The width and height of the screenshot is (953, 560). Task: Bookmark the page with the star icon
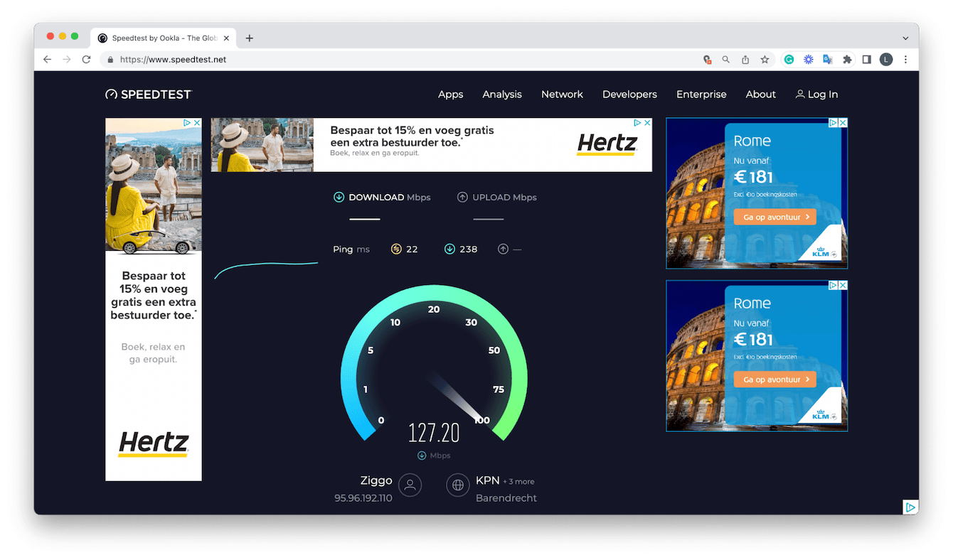764,60
